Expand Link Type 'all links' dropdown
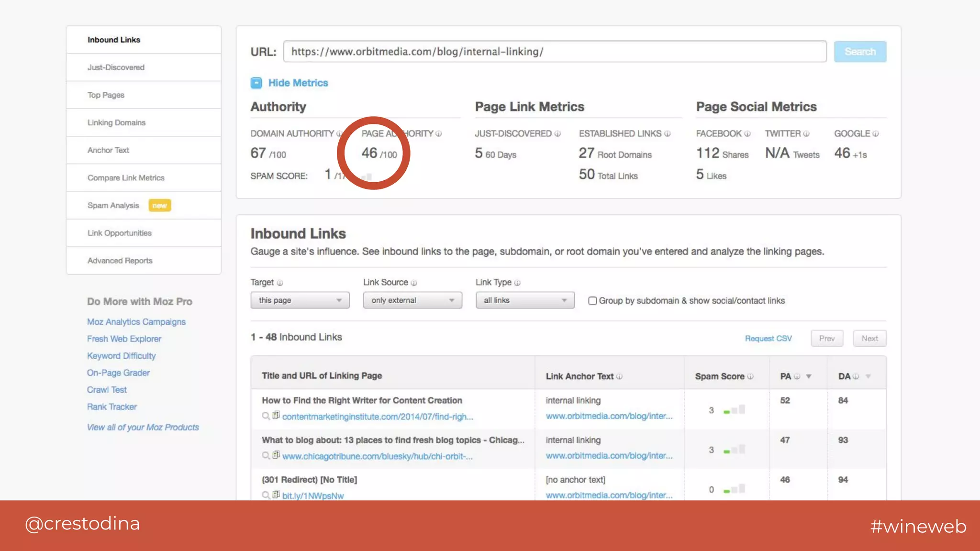This screenshot has height=551, width=980. (x=525, y=300)
